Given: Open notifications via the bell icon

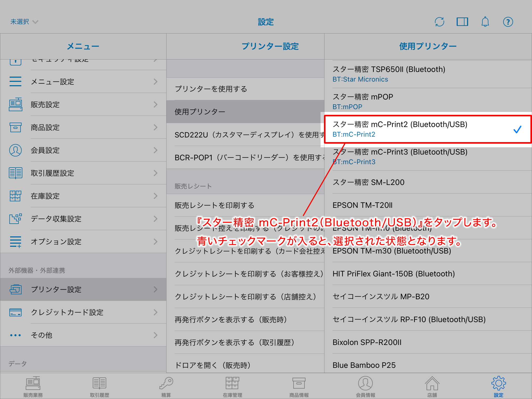Looking at the screenshot, I should tap(485, 22).
